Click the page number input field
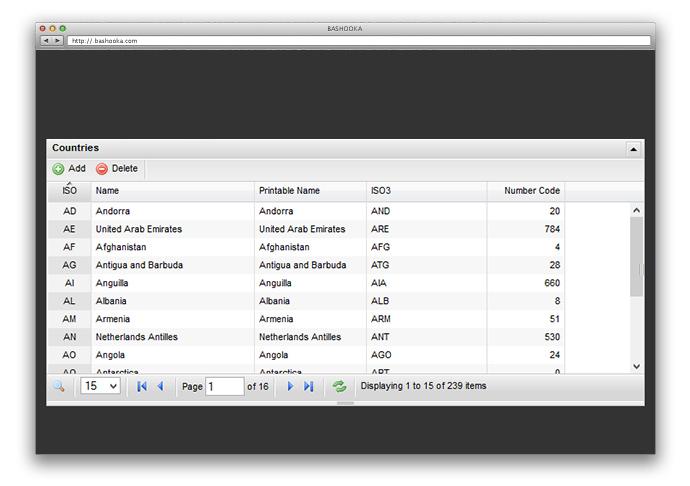Screen dimensions: 690x486 tap(224, 387)
